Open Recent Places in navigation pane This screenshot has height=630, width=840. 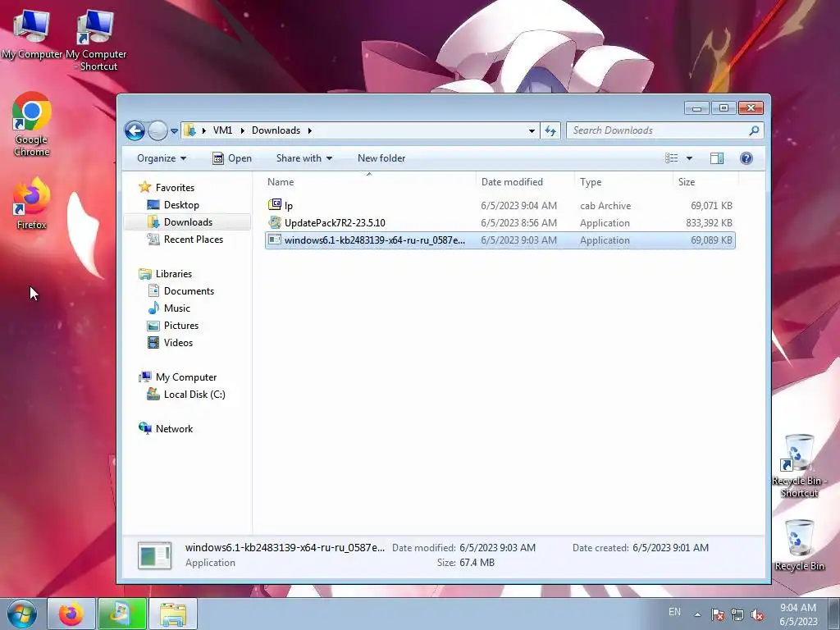(194, 240)
